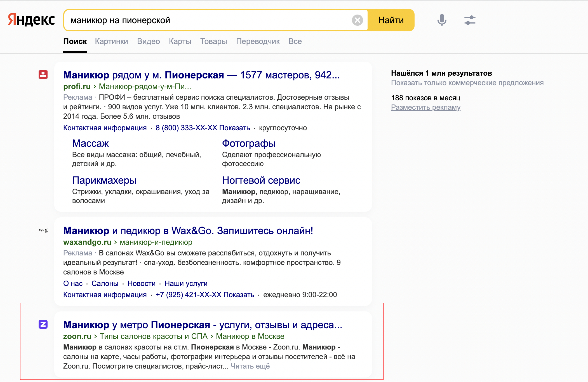Image resolution: width=588 pixels, height=382 pixels.
Task: Clear the search query with the X icon
Action: [357, 20]
